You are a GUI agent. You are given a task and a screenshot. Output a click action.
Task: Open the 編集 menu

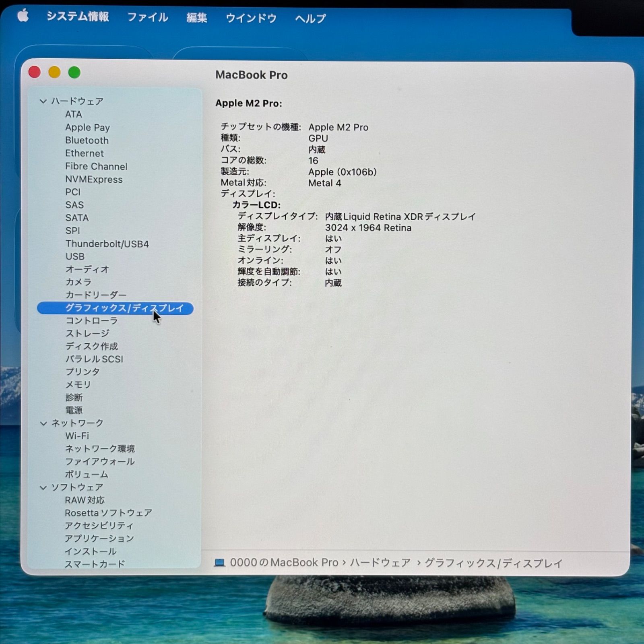click(197, 18)
